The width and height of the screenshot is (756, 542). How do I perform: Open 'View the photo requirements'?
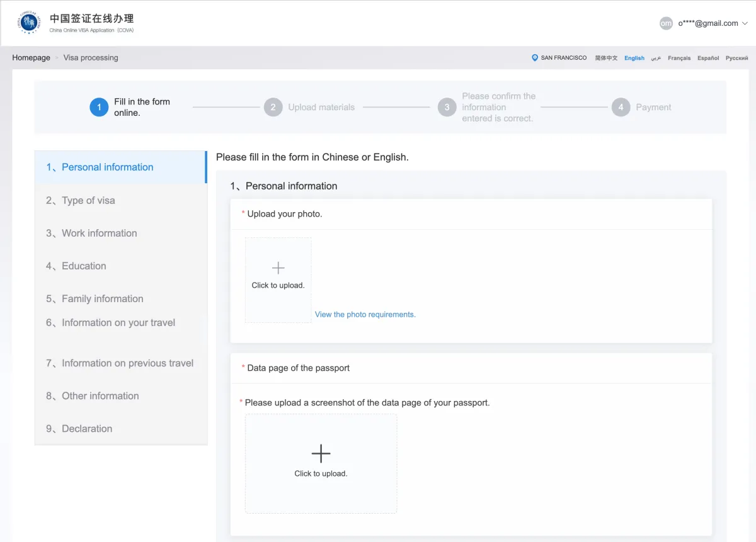coord(365,314)
